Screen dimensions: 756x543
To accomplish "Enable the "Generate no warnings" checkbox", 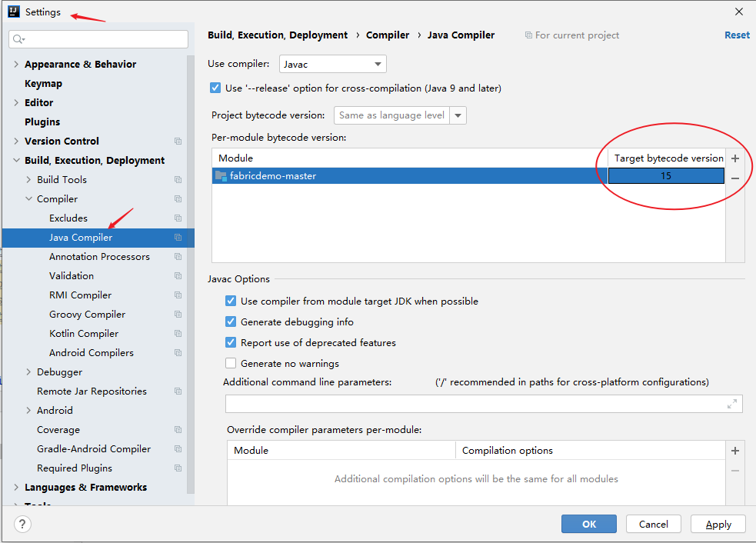I will (230, 362).
